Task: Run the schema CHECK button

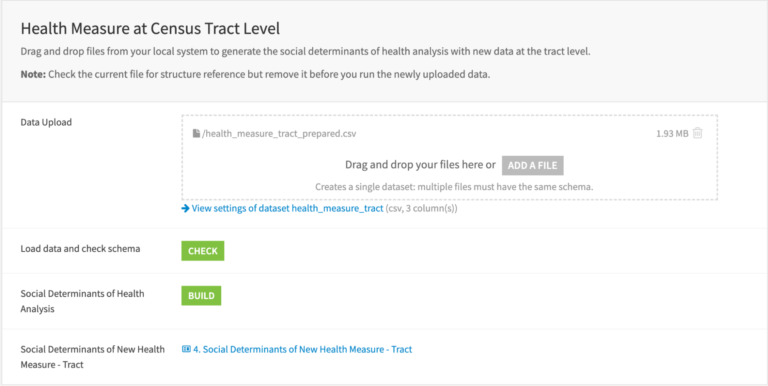Action: [203, 251]
